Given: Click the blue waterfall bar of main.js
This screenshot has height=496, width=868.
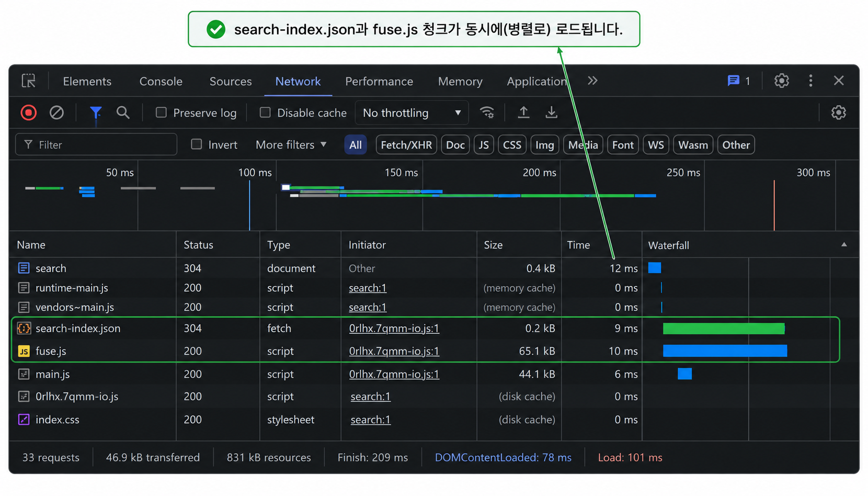Looking at the screenshot, I should [x=685, y=374].
